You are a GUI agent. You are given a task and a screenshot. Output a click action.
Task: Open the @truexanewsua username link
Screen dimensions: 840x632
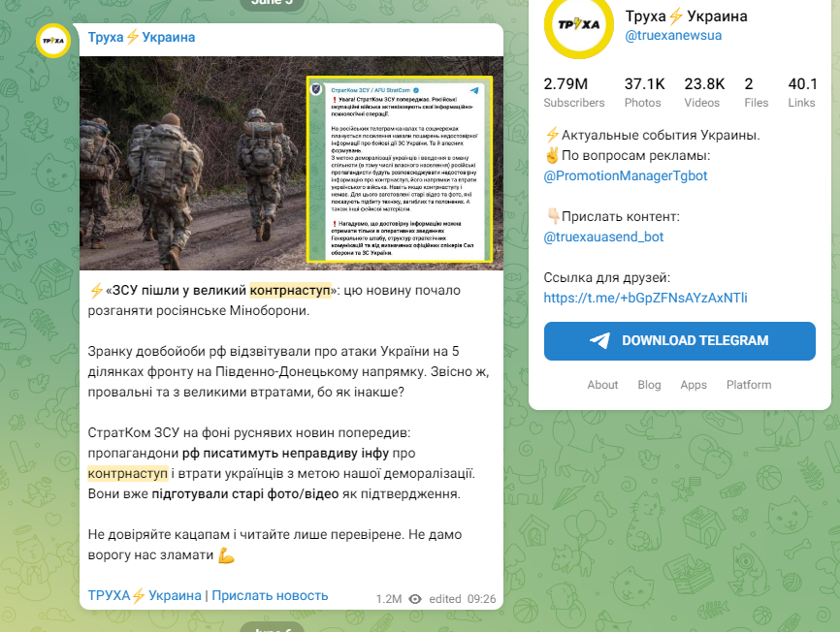[x=673, y=35]
